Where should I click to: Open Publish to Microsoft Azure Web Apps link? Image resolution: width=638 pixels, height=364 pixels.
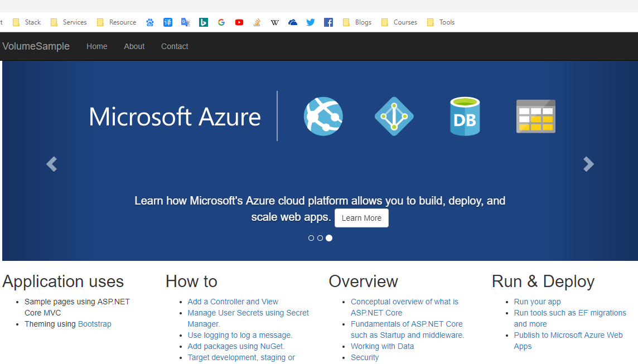(x=568, y=341)
